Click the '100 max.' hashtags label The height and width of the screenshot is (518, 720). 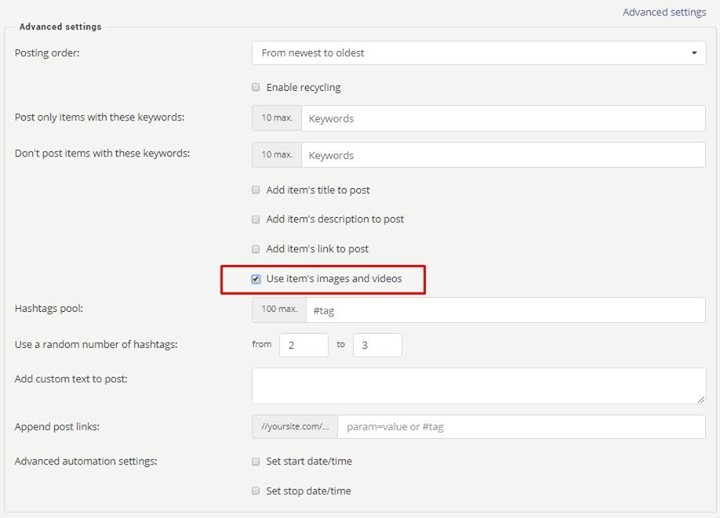point(279,310)
